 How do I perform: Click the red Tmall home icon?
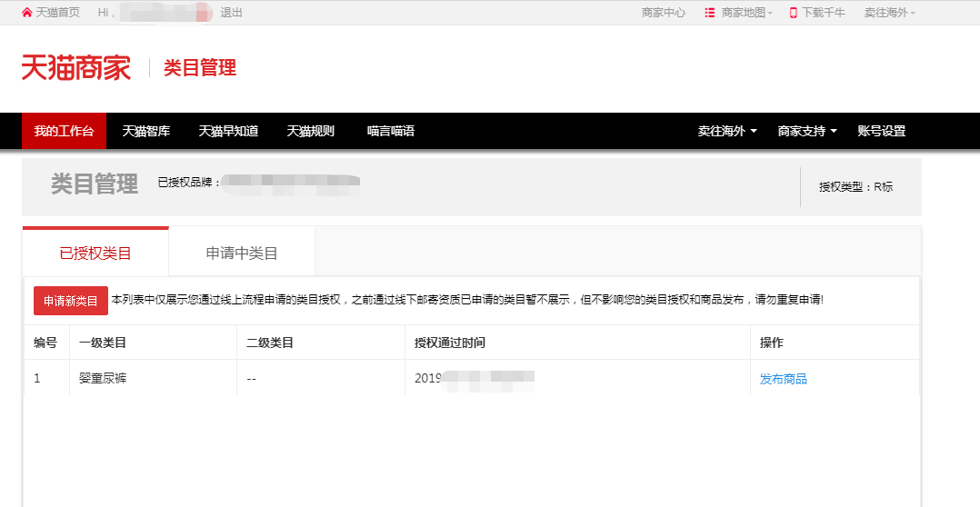(26, 13)
